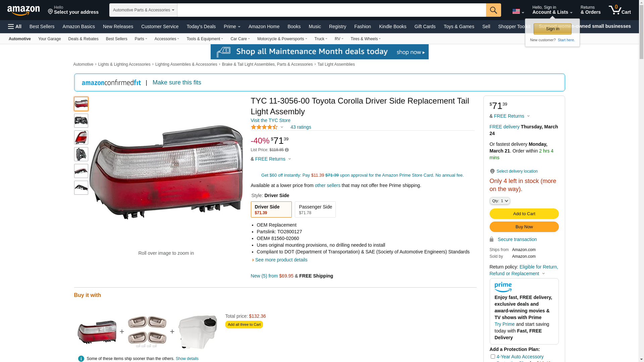The width and height of the screenshot is (644, 362).
Task: Select the Passenger Side style option
Action: 315,209
